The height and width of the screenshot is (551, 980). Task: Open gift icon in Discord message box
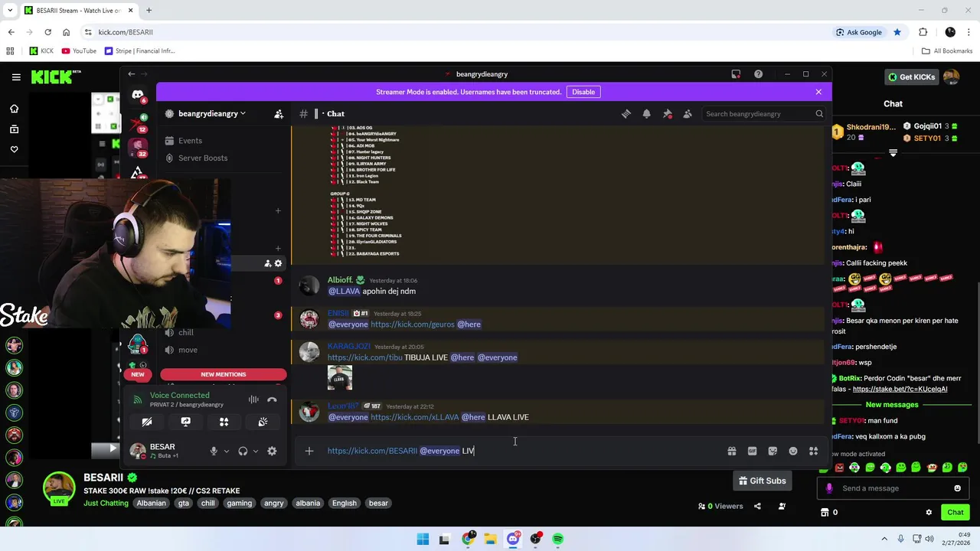tap(732, 451)
